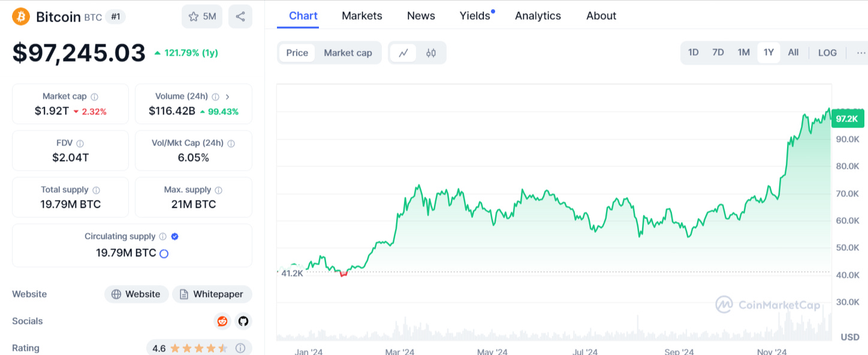Toggle LOG scale on chart
This screenshot has width=868, height=355.
click(x=827, y=53)
